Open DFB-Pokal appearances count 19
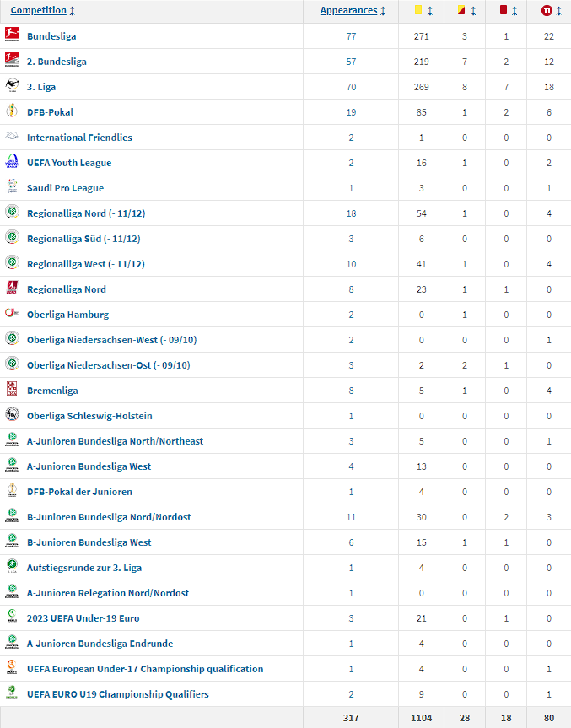 coord(351,112)
